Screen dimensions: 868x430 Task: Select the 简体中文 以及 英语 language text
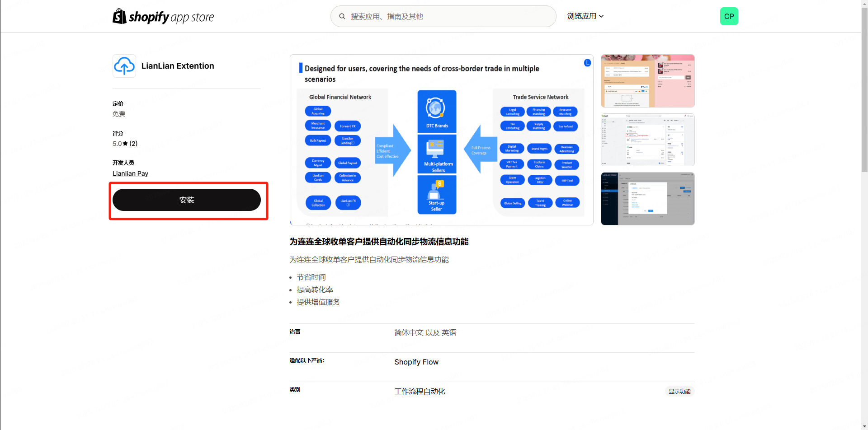(x=425, y=333)
